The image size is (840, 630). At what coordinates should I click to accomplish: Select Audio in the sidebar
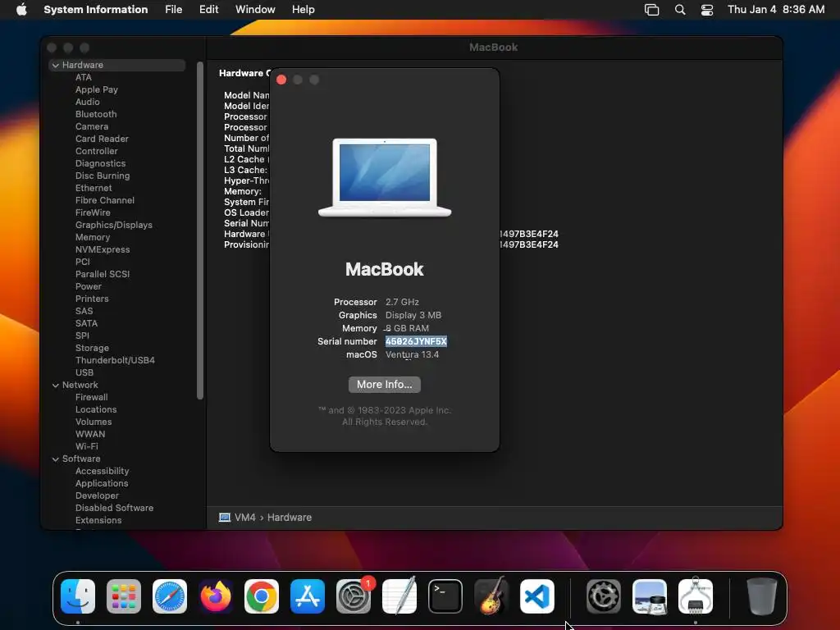(87, 102)
